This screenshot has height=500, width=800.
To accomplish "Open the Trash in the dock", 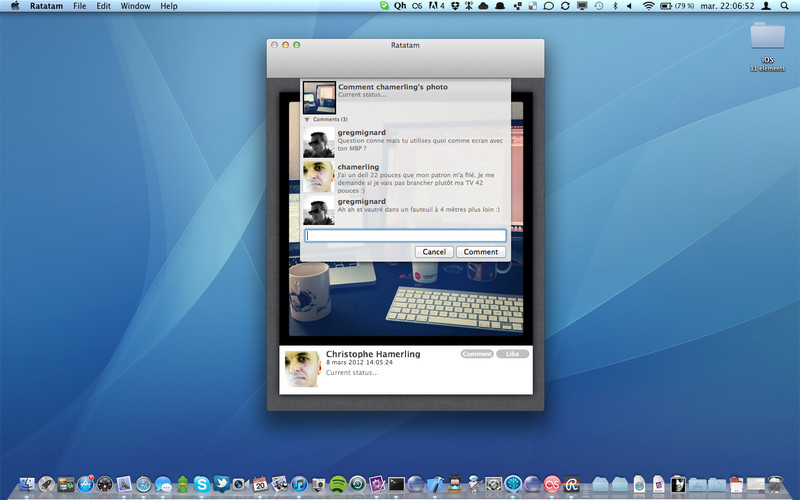I will [775, 484].
